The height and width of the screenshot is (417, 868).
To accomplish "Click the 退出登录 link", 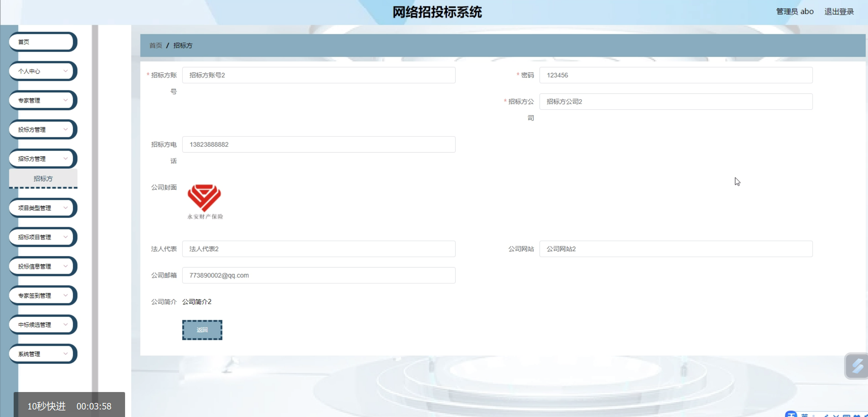I will click(x=839, y=12).
